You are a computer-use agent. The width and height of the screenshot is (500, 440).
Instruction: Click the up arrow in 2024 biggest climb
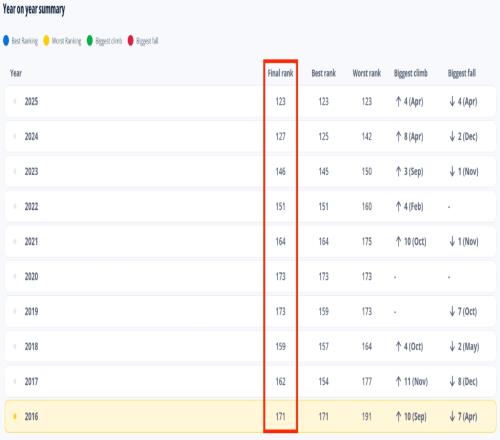[x=398, y=136]
